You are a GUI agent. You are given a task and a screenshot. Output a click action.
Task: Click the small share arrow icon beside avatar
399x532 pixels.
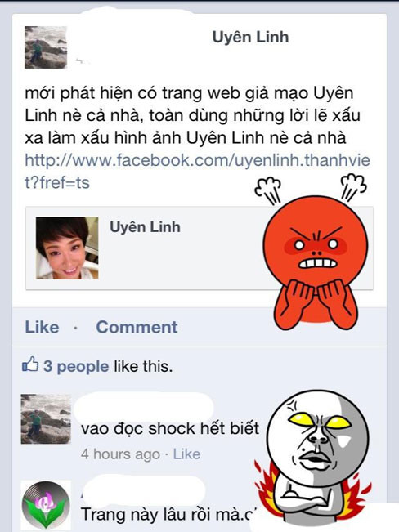click(x=80, y=61)
